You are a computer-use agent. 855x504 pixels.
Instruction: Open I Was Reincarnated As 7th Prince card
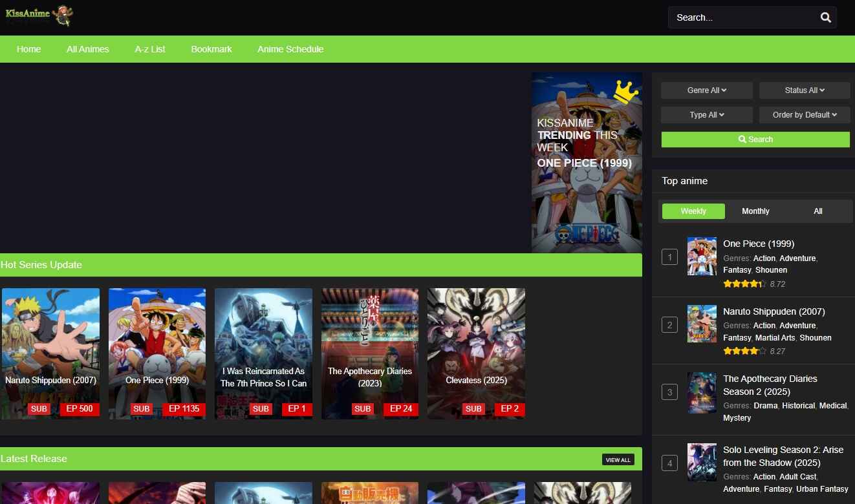pyautogui.click(x=263, y=353)
